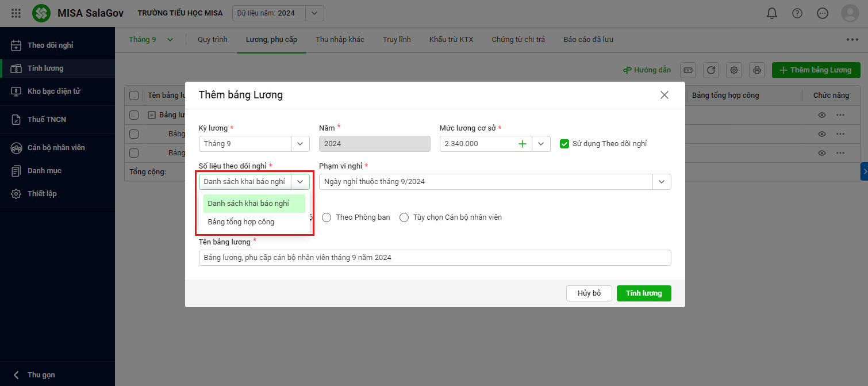Image resolution: width=868 pixels, height=386 pixels.
Task: Open Thiết lập in the sidebar
Action: tap(57, 193)
